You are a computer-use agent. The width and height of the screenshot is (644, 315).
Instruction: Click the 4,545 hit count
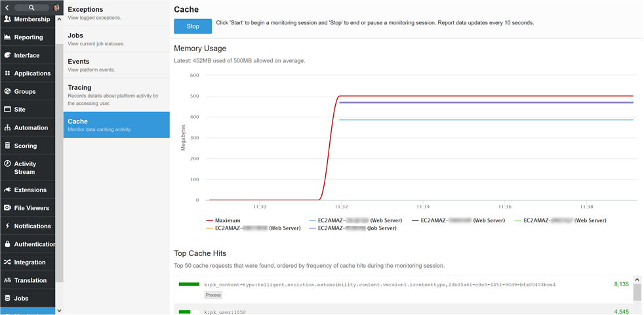(621, 312)
